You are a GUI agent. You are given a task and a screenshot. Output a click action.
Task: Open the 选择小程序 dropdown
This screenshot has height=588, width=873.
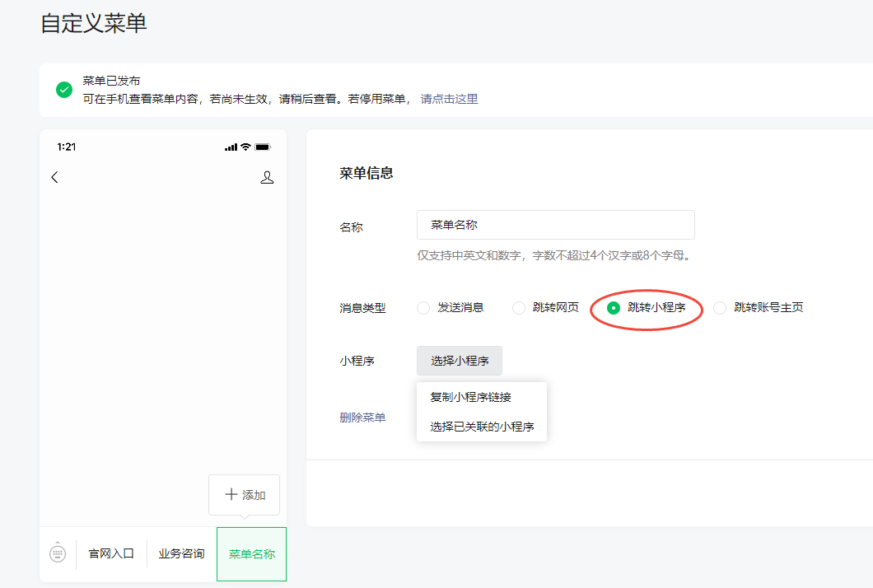point(460,360)
